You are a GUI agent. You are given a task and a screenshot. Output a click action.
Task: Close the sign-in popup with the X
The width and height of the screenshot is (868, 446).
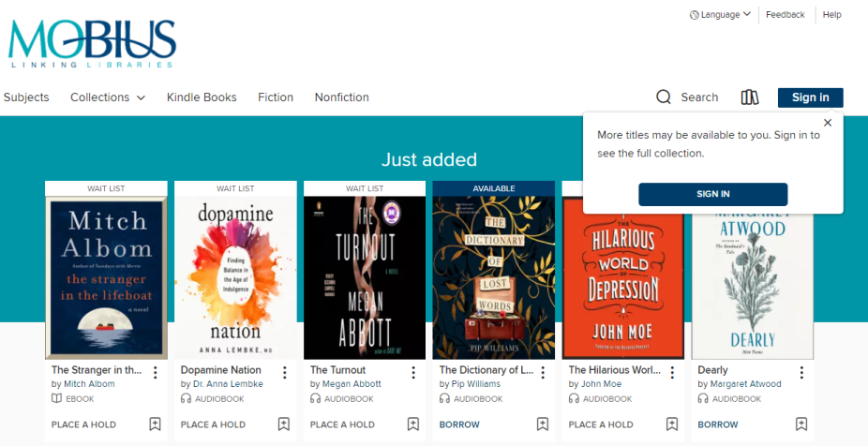pos(827,123)
